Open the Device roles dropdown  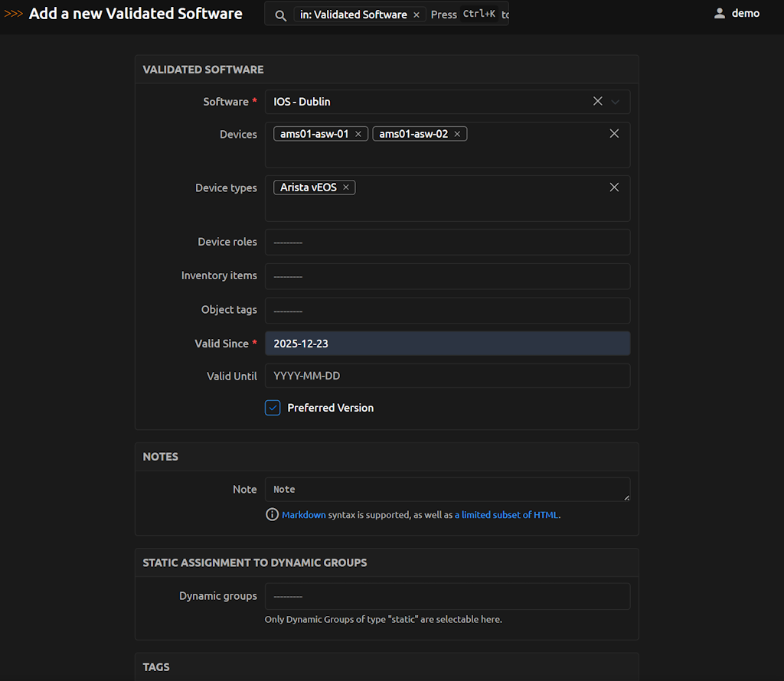[x=447, y=242]
